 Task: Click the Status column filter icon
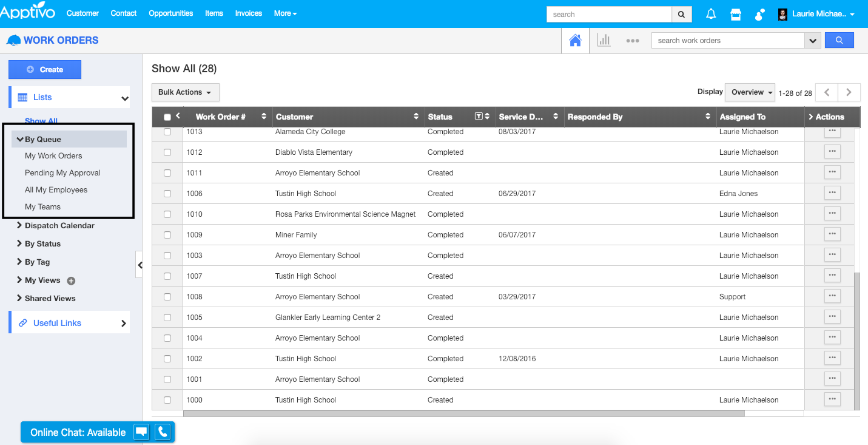click(x=479, y=117)
